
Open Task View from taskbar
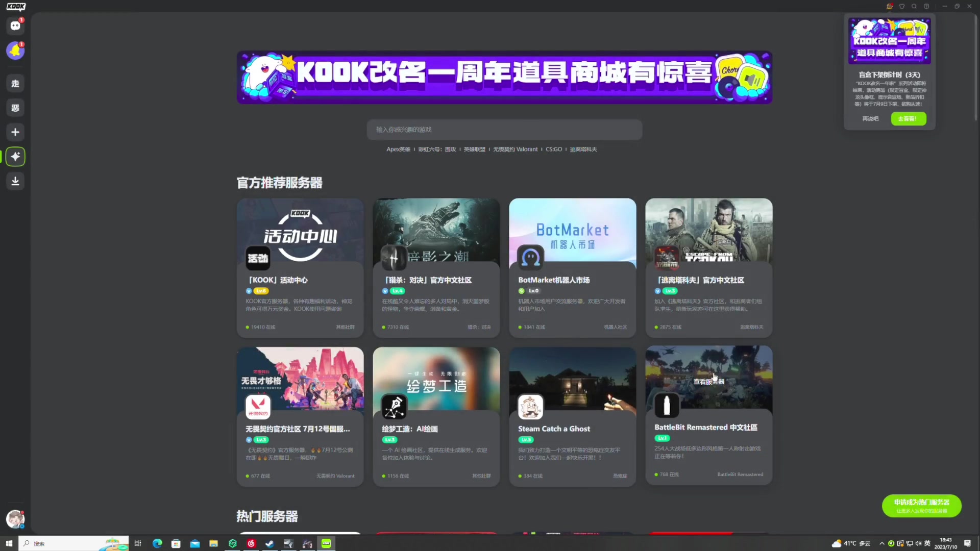click(138, 543)
